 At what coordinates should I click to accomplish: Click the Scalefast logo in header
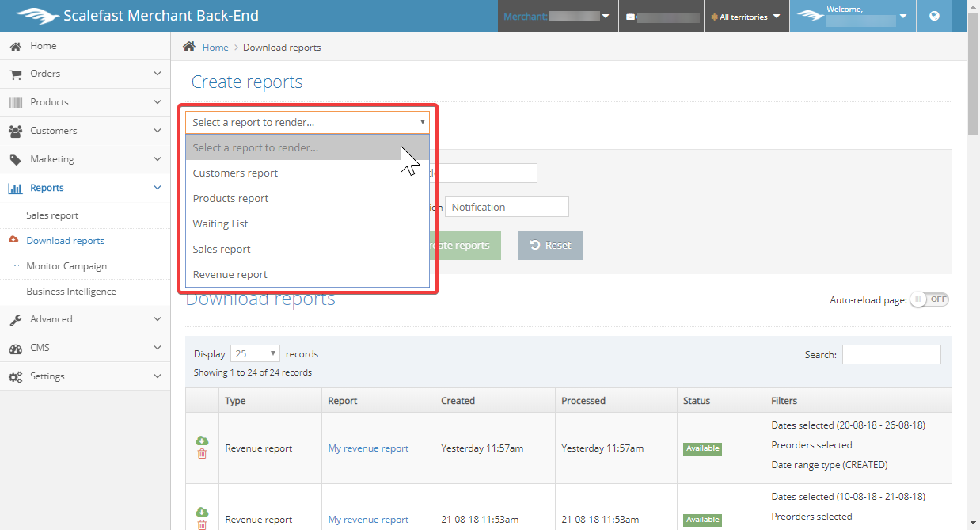36,16
